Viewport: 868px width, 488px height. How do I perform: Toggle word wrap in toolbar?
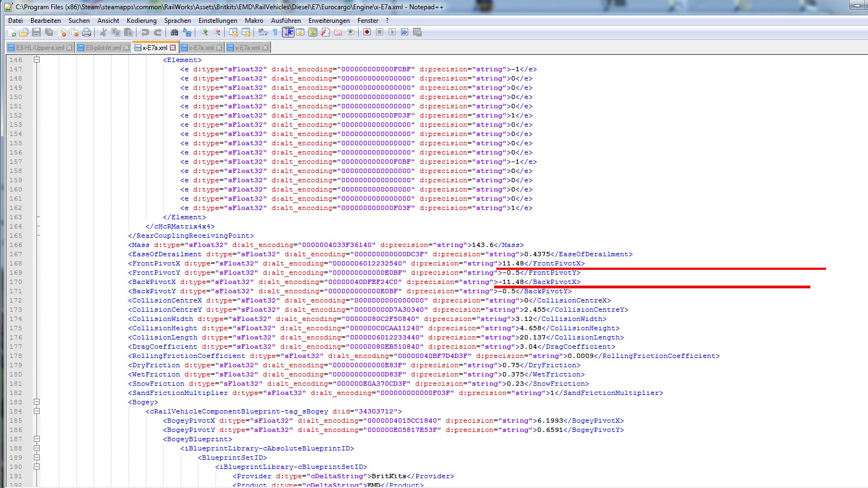pyautogui.click(x=262, y=33)
